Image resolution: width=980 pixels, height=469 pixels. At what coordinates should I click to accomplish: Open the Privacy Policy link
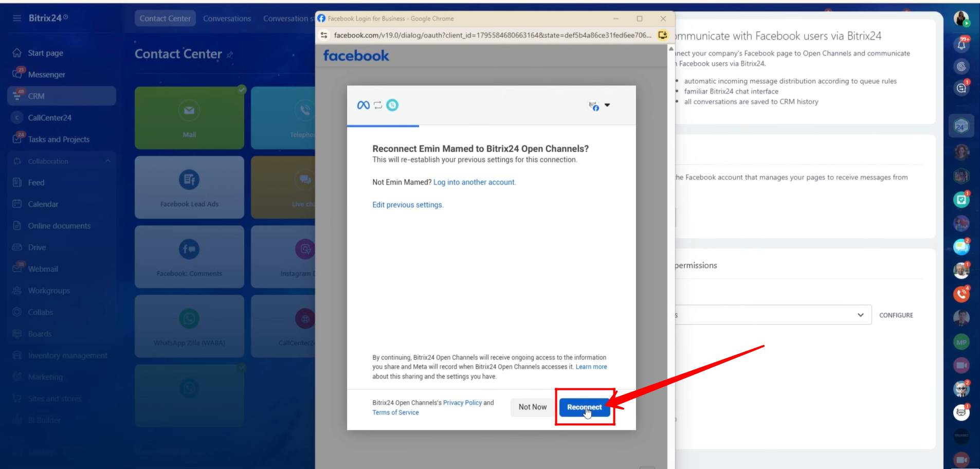pyautogui.click(x=462, y=403)
